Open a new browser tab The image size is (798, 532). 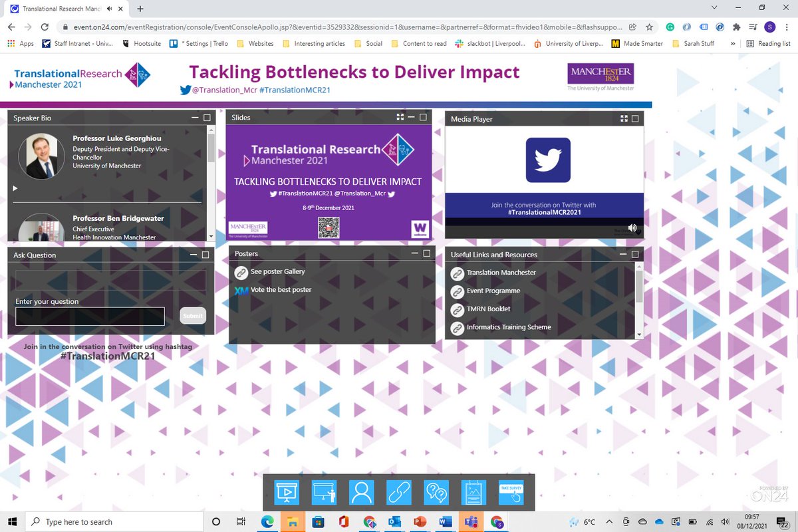(x=141, y=8)
